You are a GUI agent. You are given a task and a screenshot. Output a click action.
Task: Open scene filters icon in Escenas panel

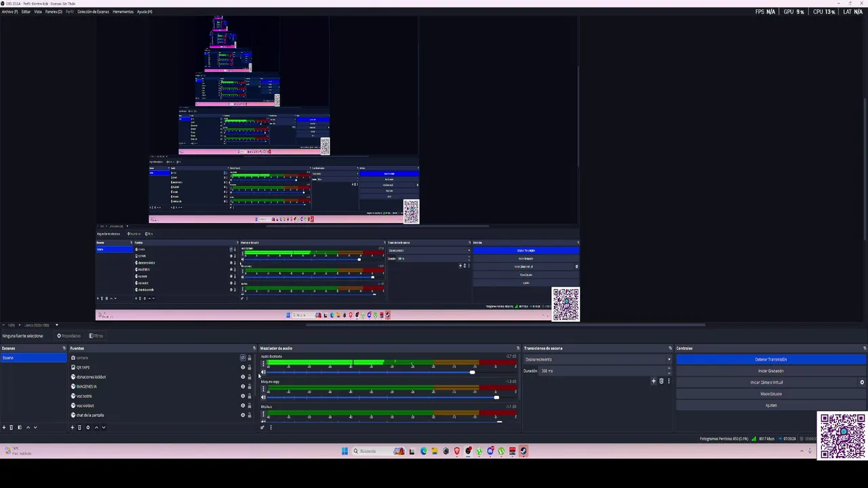tap(20, 428)
